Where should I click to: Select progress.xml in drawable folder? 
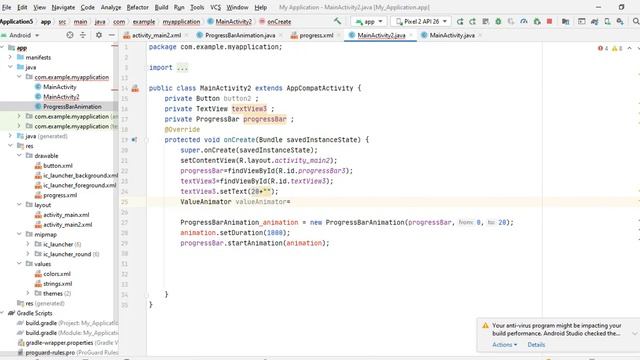pyautogui.click(x=60, y=195)
